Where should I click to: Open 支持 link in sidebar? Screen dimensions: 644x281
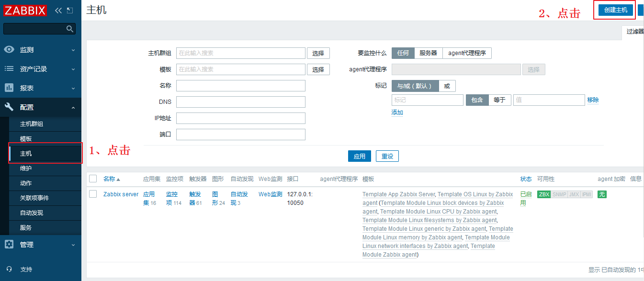tap(26, 270)
